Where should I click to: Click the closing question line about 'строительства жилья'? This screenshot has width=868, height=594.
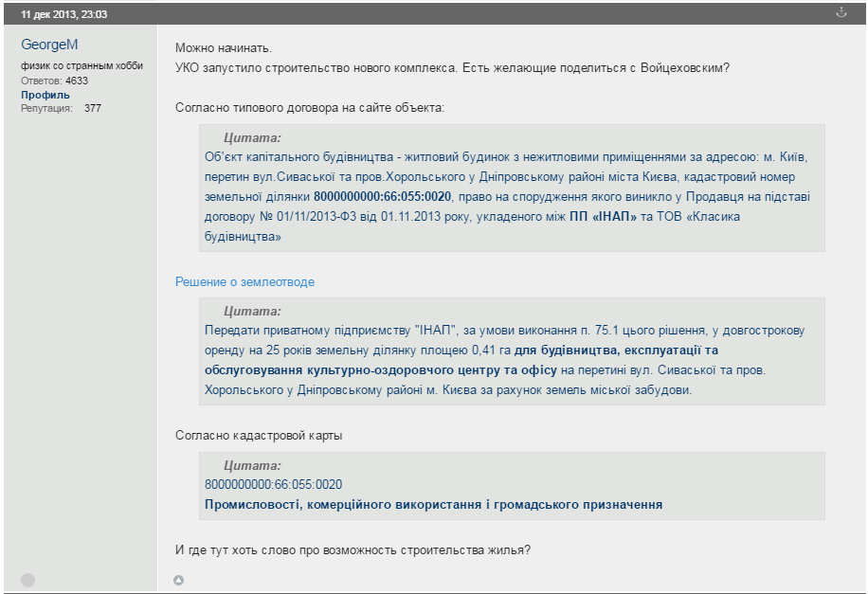coord(353,550)
